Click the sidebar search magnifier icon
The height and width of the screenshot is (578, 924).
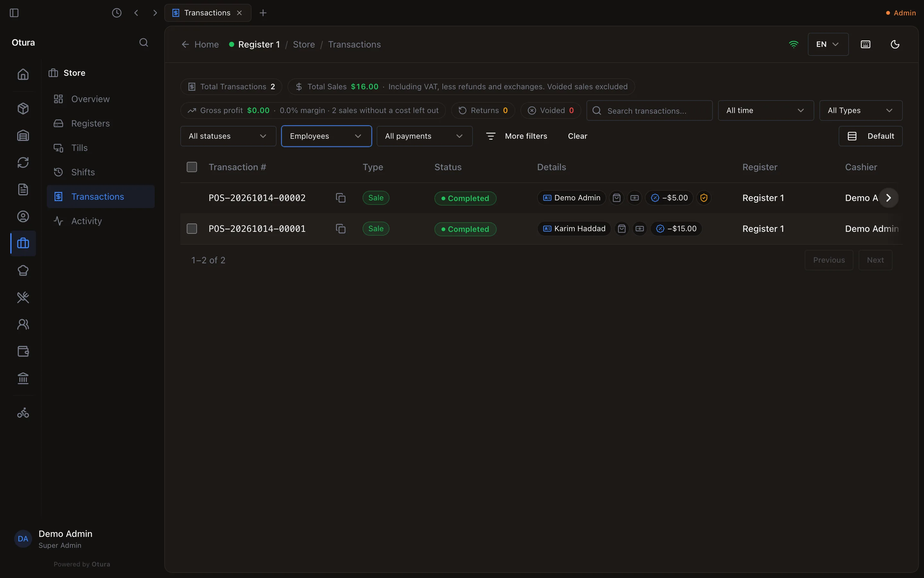click(x=143, y=42)
